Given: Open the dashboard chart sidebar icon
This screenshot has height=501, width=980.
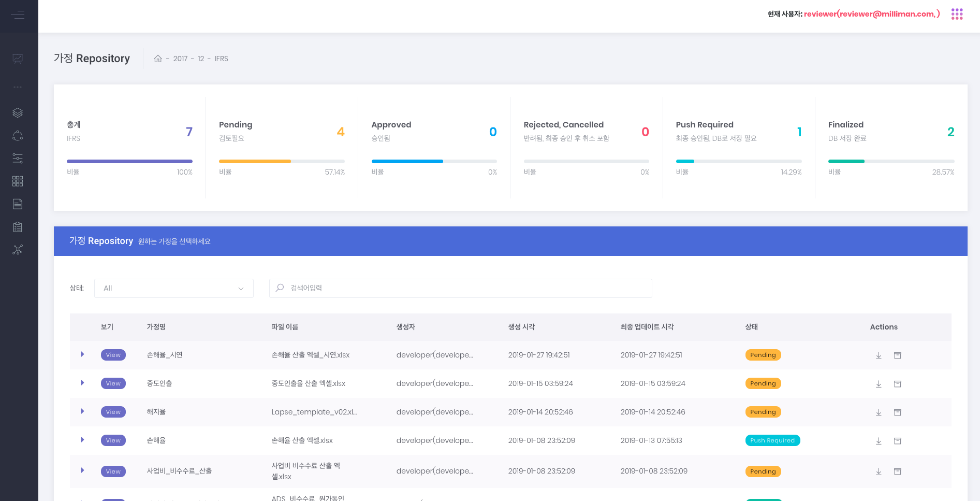Looking at the screenshot, I should coord(18,59).
